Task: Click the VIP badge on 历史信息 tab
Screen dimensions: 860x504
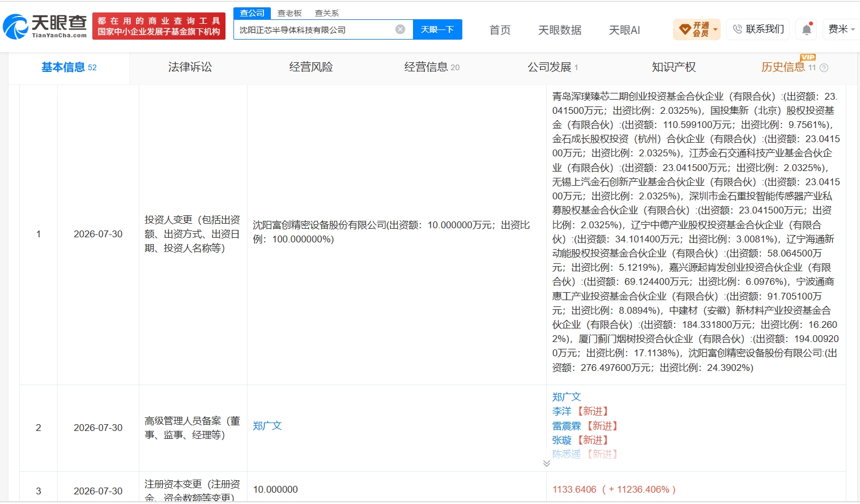Action: 807,57
